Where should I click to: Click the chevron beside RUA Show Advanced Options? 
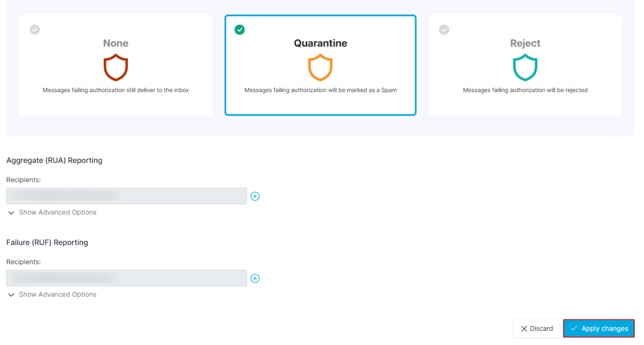tap(11, 213)
